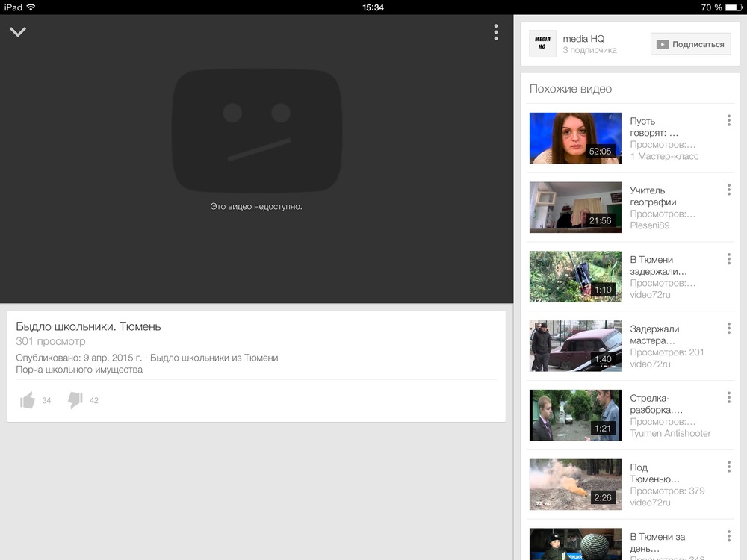Open the media HQ channel avatar
The image size is (747, 560).
pos(542,44)
